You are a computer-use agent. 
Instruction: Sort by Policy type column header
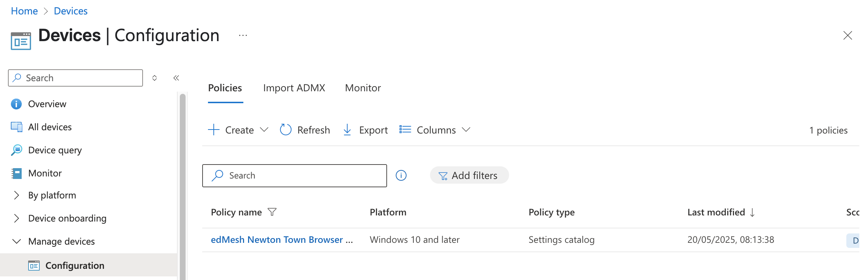(x=551, y=212)
